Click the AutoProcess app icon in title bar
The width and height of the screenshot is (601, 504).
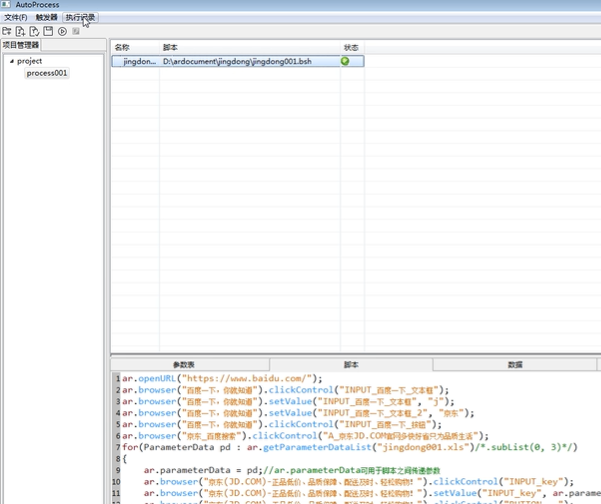pyautogui.click(x=7, y=5)
